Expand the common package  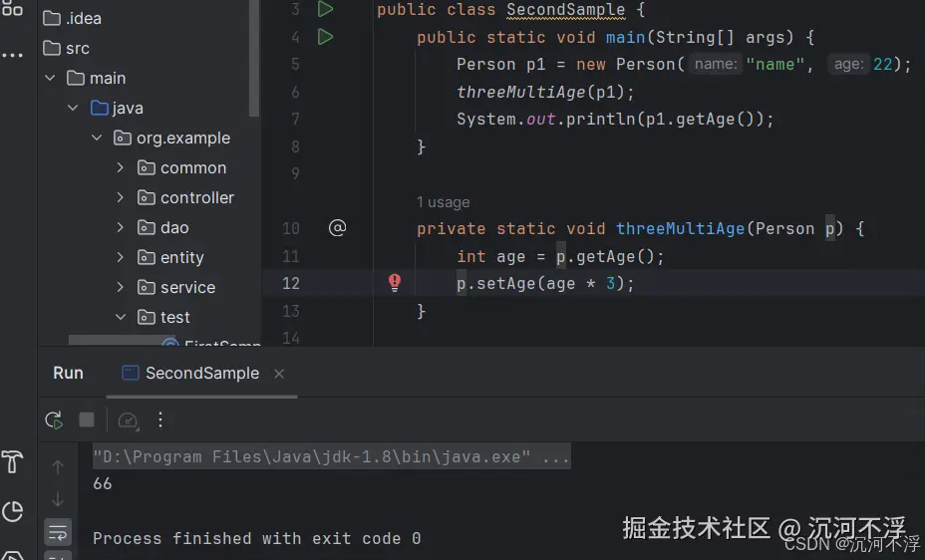121,168
